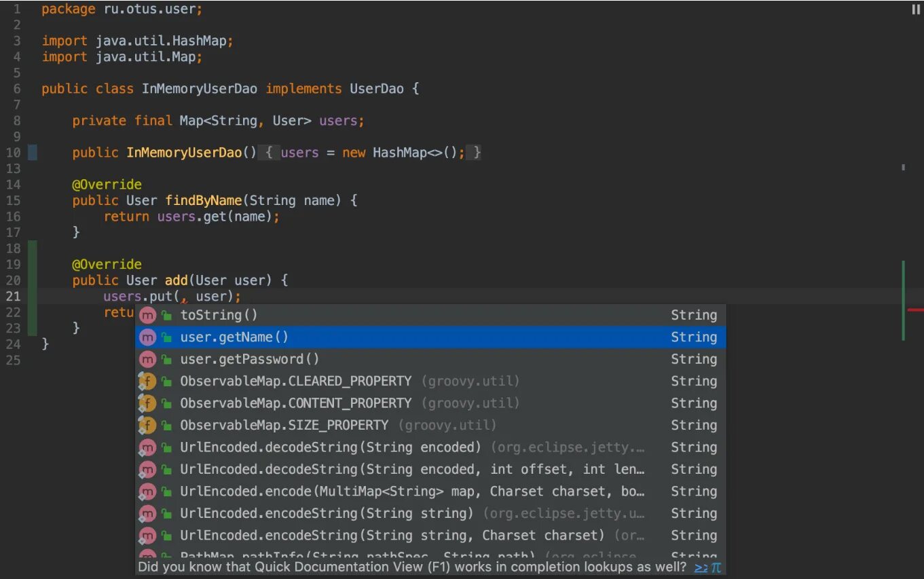The image size is (924, 579).
Task: Click the green lock icon beside ObservableMap.SIZE_PROPERTY
Action: (166, 426)
